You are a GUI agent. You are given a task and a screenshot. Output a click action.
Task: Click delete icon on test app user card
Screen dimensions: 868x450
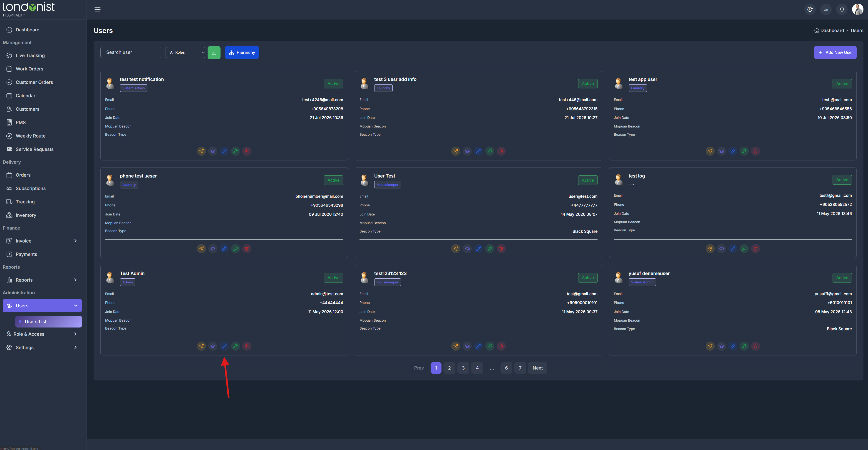coord(755,151)
